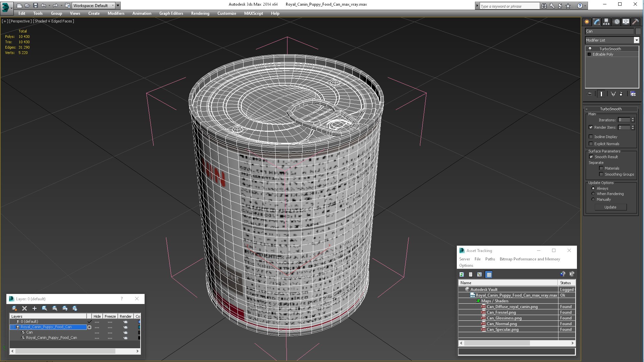This screenshot has height=362, width=644.
Task: Click the New Scene icon in quick access toolbar
Action: pyautogui.click(x=19, y=5)
